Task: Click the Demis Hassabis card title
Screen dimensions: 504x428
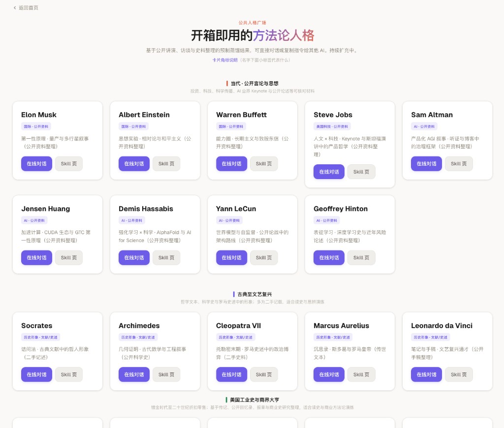Action: [146, 209]
